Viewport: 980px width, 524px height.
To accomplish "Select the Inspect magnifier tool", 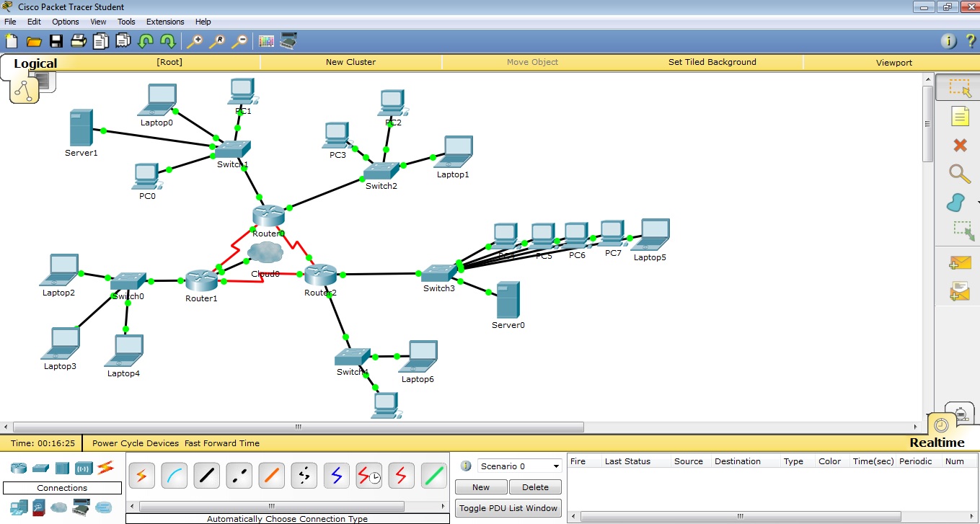I will [x=959, y=174].
